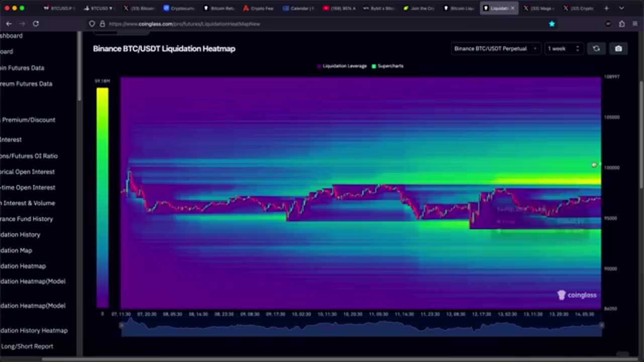Refresh the liquidation heatmap chart

[x=596, y=49]
